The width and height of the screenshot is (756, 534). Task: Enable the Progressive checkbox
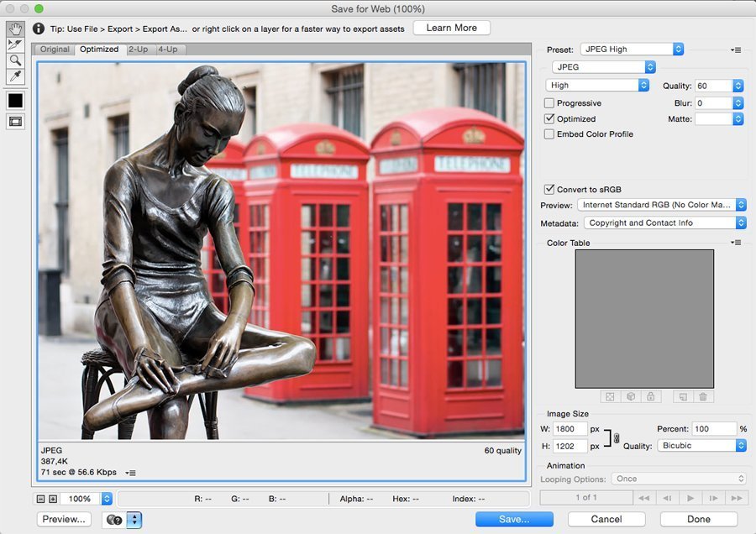[549, 102]
